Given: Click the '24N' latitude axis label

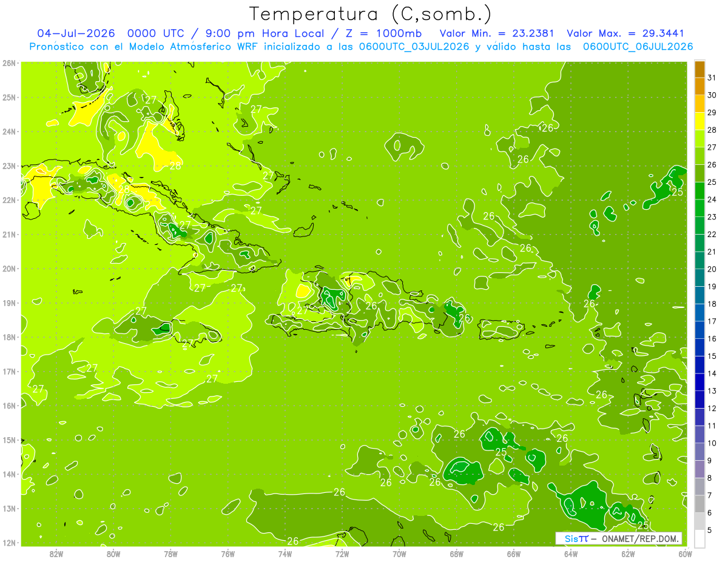Looking at the screenshot, I should click(x=9, y=132).
